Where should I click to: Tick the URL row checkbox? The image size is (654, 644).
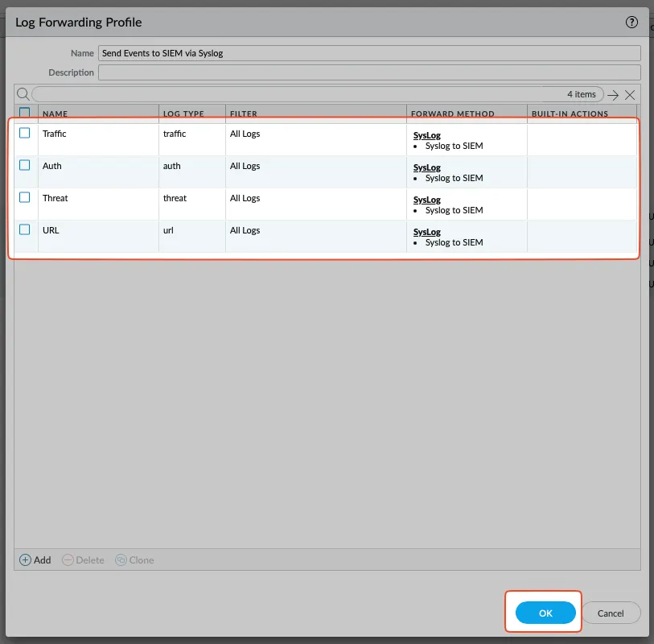[25, 229]
